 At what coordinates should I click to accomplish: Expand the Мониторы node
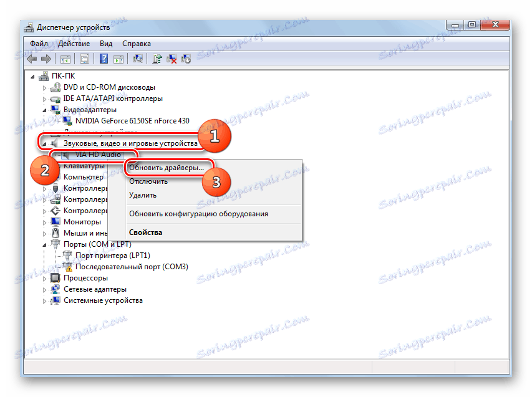44,222
